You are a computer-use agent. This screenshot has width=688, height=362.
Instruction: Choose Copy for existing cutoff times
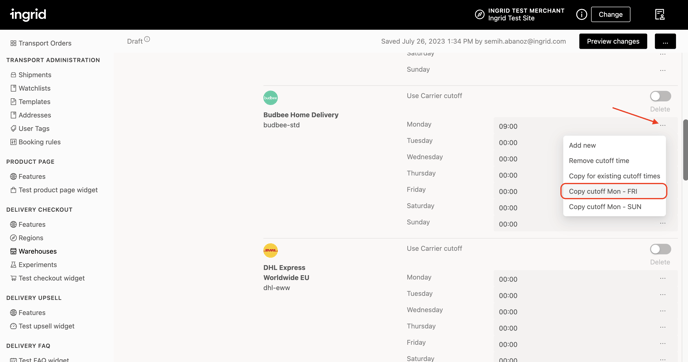tap(614, 176)
